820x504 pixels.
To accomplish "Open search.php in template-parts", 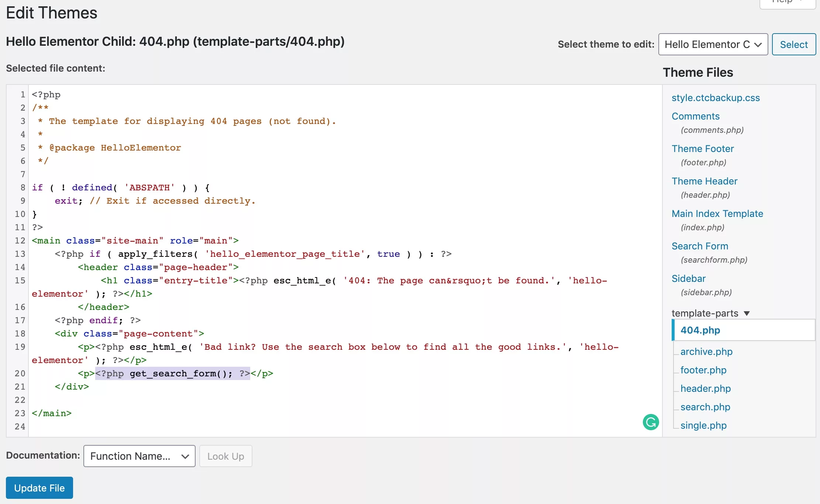I will pyautogui.click(x=705, y=407).
